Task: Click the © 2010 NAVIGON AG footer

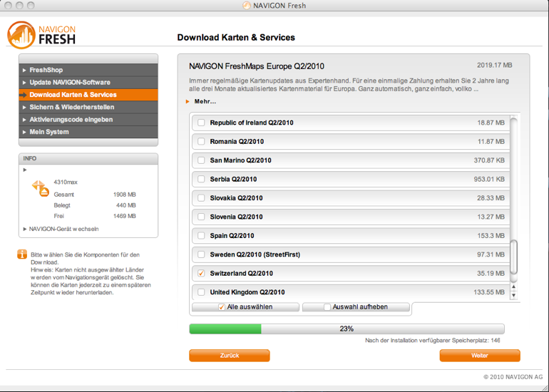Action: 513,377
